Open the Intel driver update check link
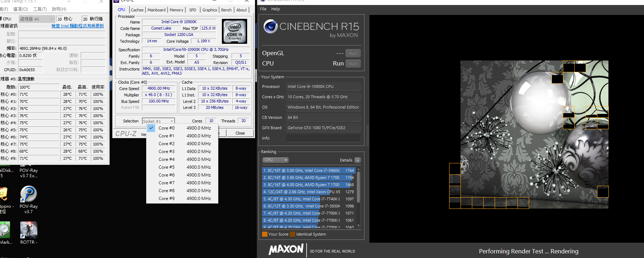The width and height of the screenshot is (644, 258). pos(78,26)
